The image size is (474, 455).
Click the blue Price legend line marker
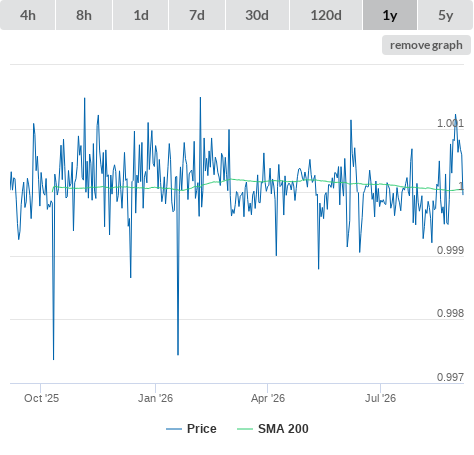point(174,429)
